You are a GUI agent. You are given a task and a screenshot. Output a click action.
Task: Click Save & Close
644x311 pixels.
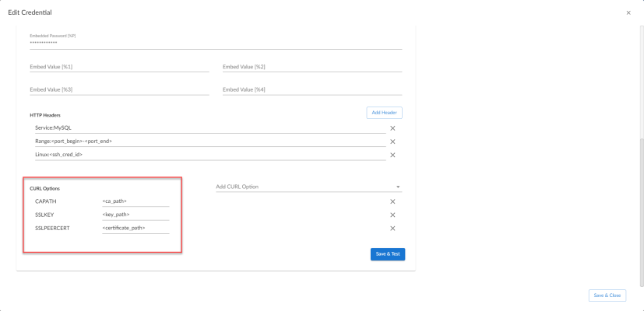click(x=607, y=295)
